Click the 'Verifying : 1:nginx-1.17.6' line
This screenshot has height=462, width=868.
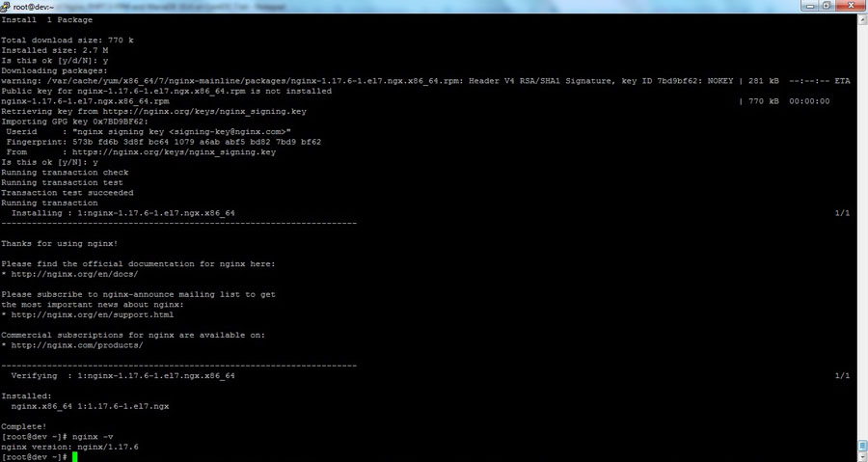122,376
